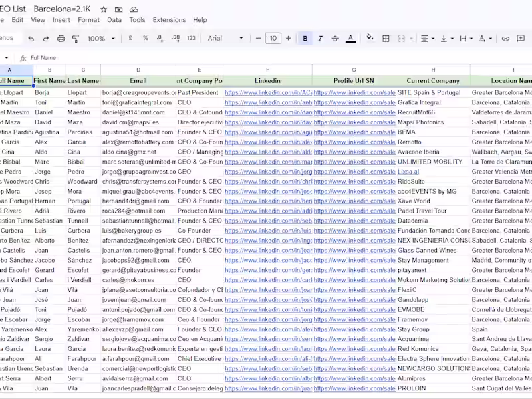Select column H header
532x399 pixels.
click(434, 70)
